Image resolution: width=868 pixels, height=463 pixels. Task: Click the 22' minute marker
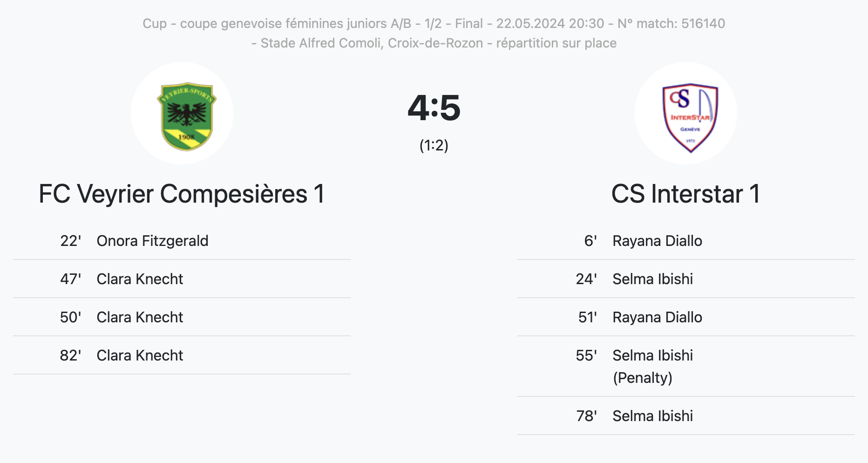coord(70,241)
